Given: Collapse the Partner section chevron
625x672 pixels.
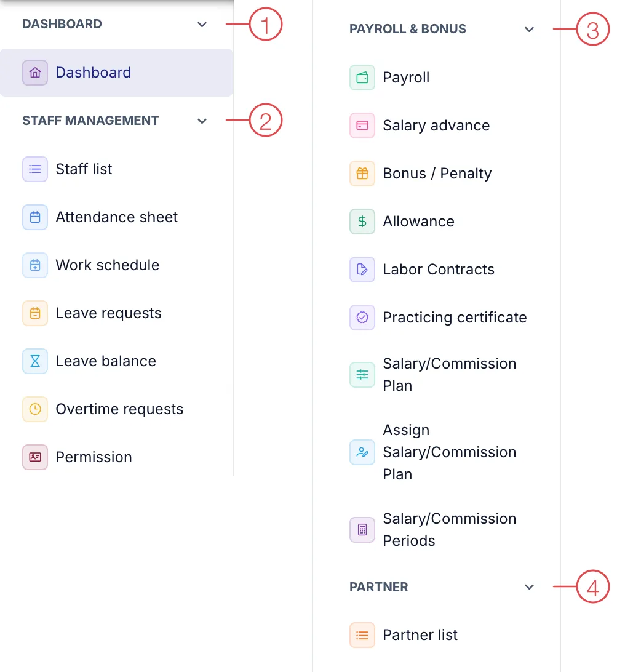Looking at the screenshot, I should point(530,586).
